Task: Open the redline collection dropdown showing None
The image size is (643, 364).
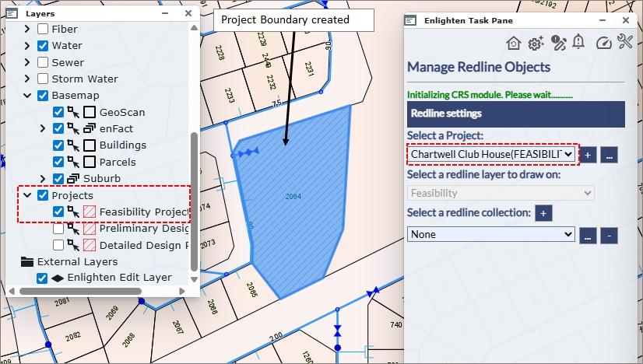Action: pyautogui.click(x=491, y=234)
